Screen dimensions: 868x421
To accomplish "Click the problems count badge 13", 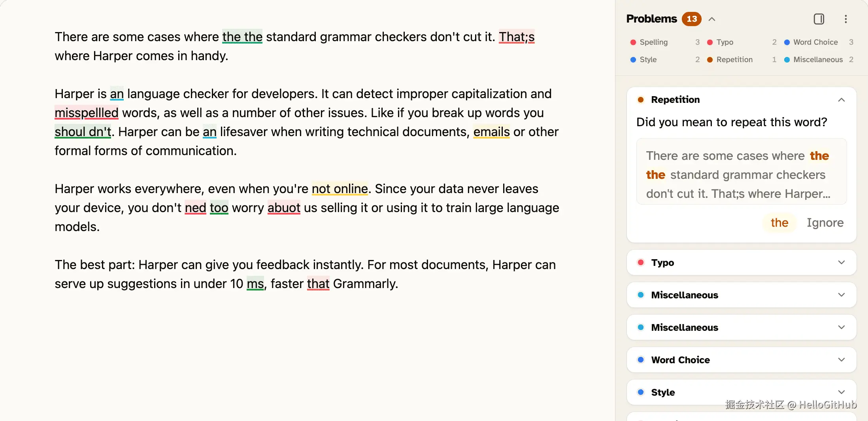I will pos(692,19).
